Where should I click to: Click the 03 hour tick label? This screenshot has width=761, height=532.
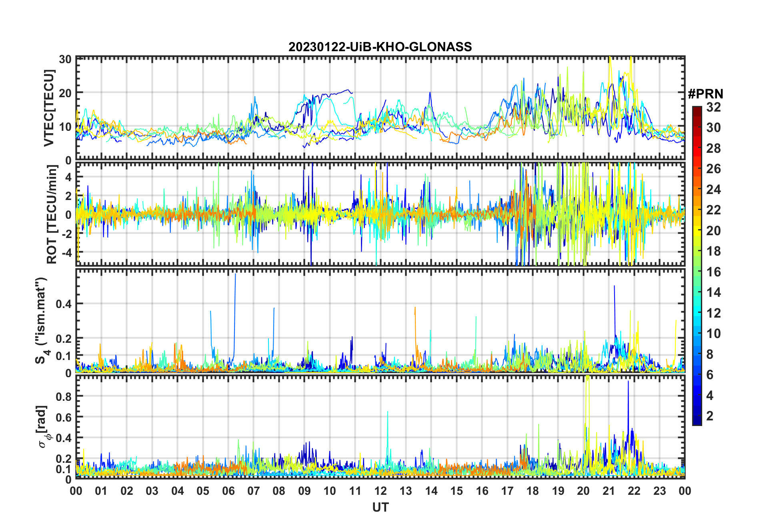[x=152, y=491]
